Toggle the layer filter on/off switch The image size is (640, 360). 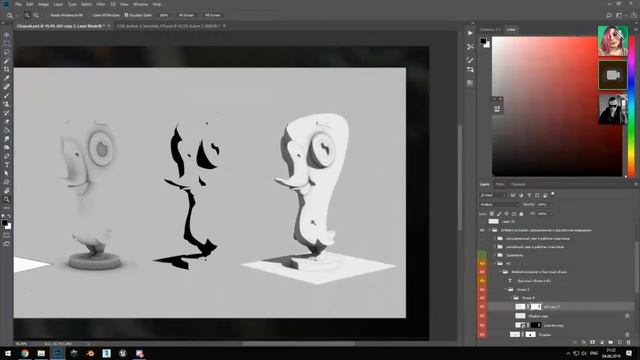click(x=553, y=194)
